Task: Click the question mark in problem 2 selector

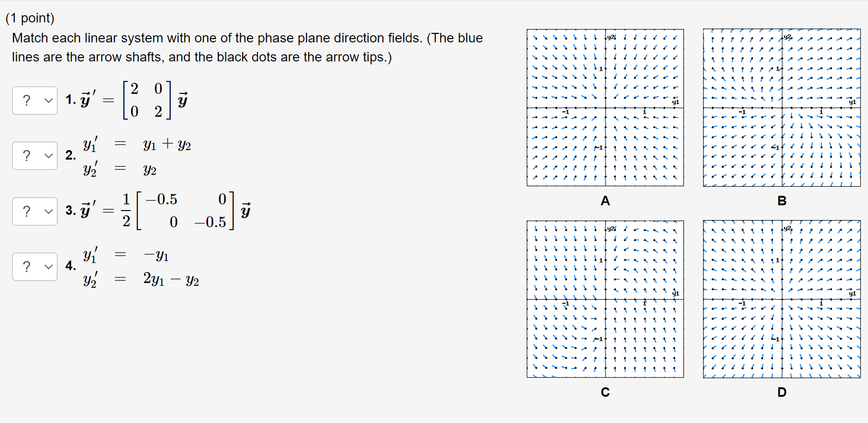Action: [27, 155]
